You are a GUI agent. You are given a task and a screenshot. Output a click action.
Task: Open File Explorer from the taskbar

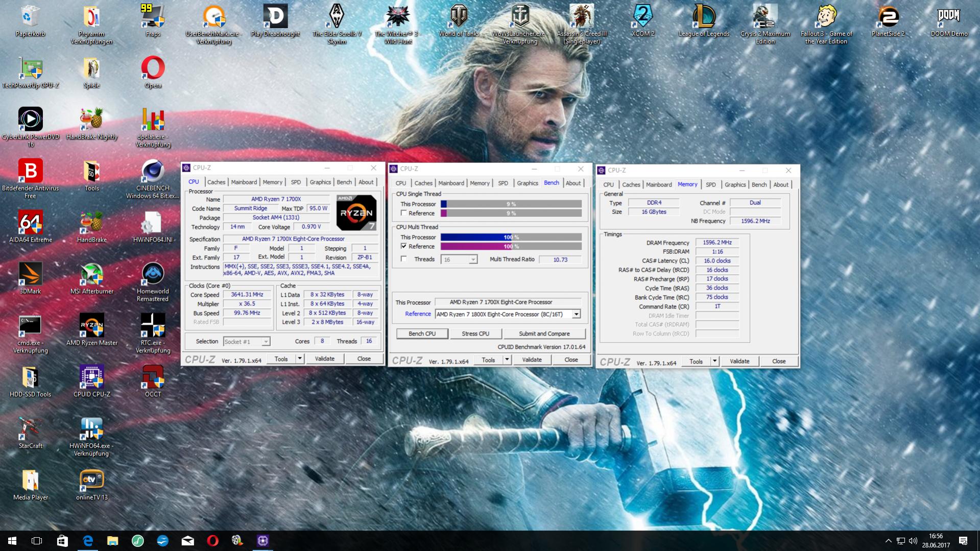(x=113, y=541)
